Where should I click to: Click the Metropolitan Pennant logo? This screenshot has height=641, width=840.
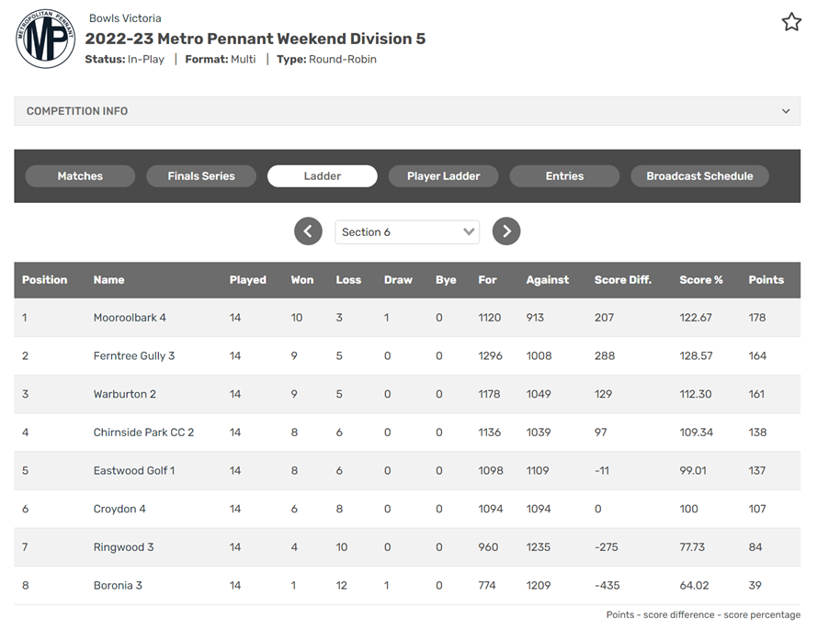click(x=46, y=39)
